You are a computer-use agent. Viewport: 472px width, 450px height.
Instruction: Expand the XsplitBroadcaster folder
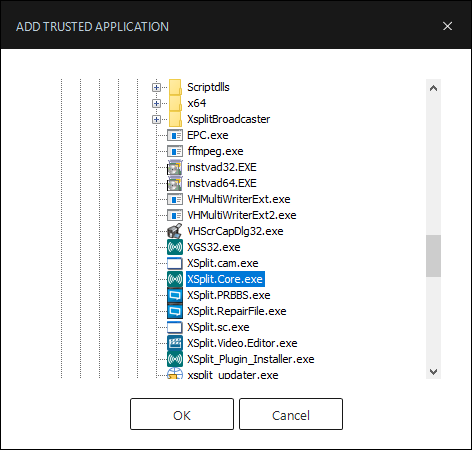[x=156, y=119]
